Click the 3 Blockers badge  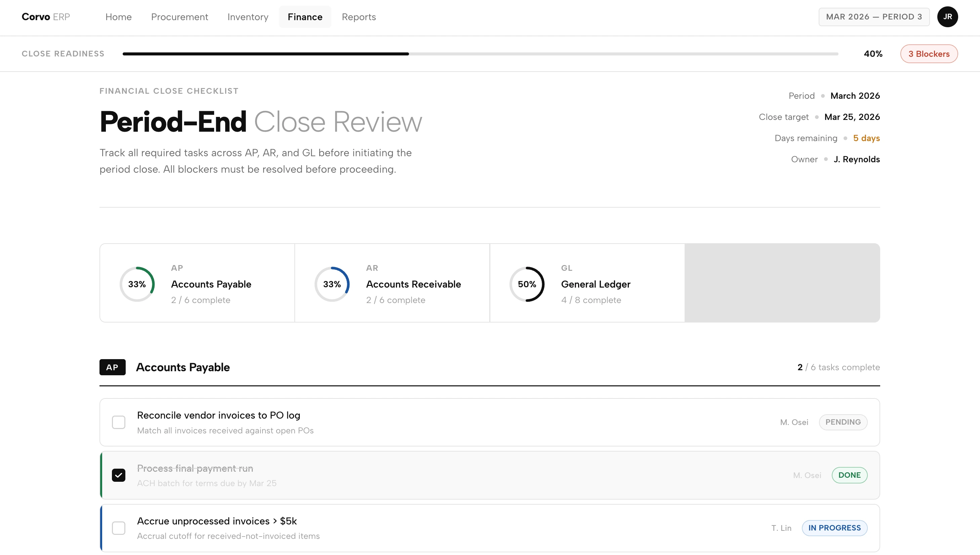(x=929, y=54)
